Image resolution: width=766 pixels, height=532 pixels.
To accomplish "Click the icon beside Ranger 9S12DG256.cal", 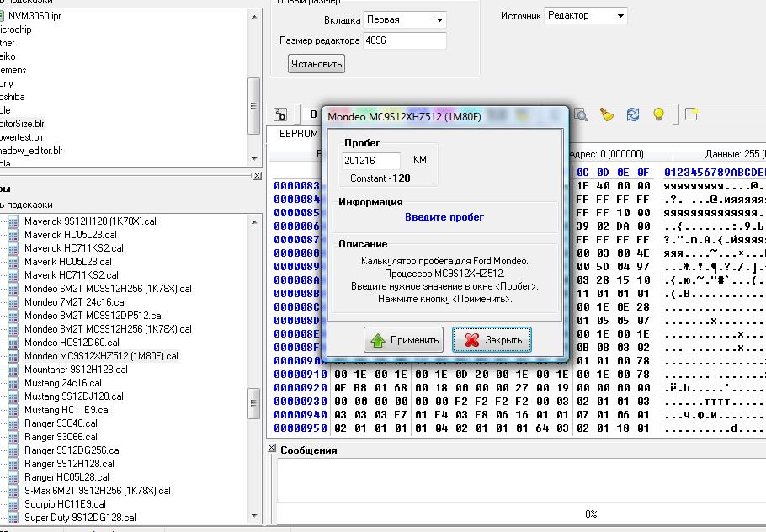I will [x=13, y=450].
